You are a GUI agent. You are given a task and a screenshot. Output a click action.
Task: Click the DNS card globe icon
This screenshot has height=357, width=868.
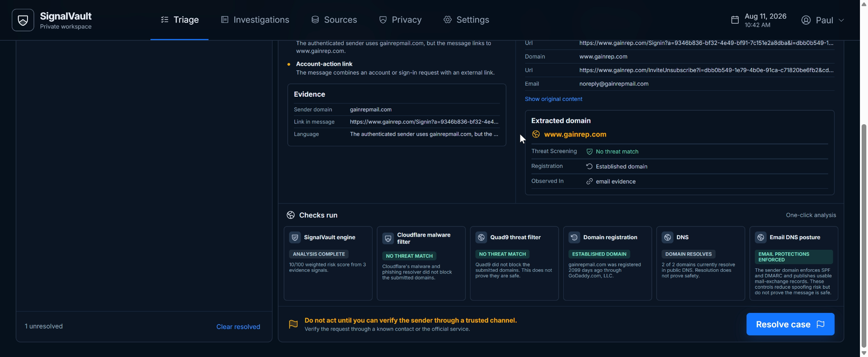pos(668,237)
